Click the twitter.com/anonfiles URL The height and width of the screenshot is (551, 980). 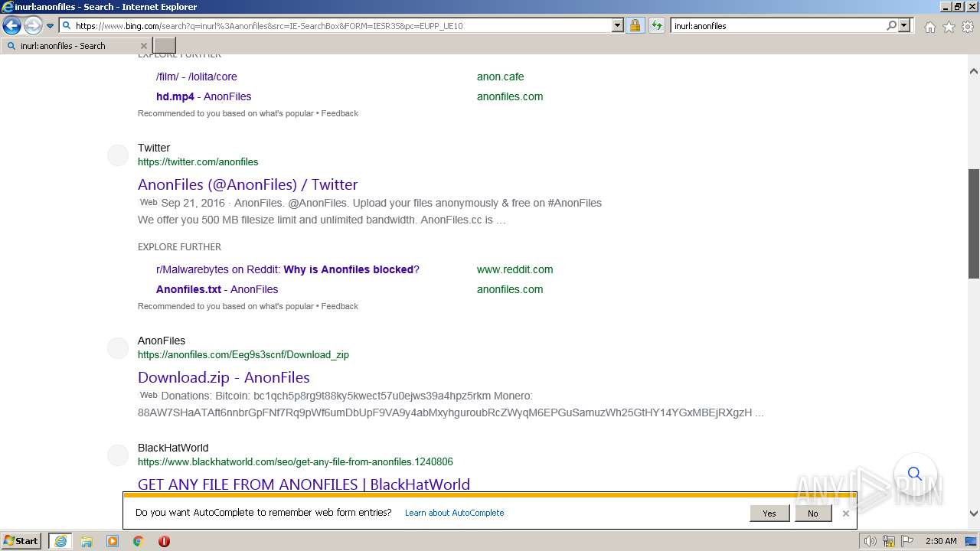click(198, 161)
